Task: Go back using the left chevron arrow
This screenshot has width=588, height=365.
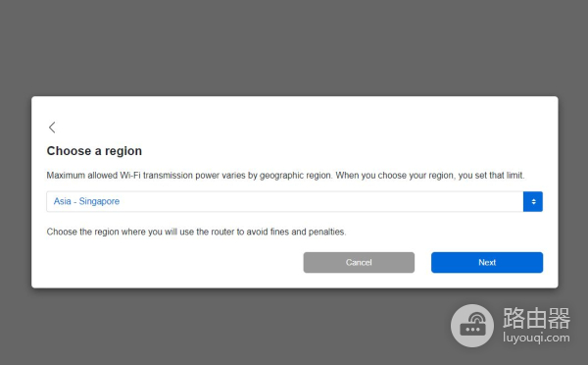Action: click(x=52, y=128)
